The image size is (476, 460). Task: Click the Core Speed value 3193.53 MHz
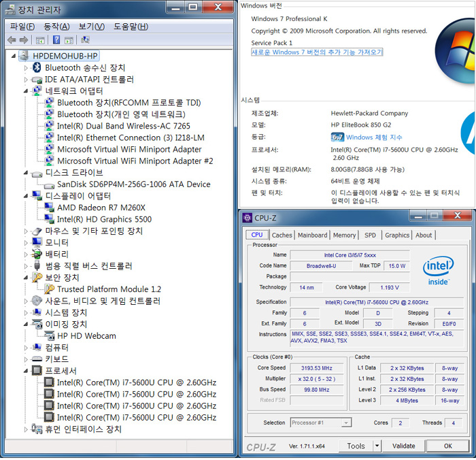pyautogui.click(x=317, y=368)
